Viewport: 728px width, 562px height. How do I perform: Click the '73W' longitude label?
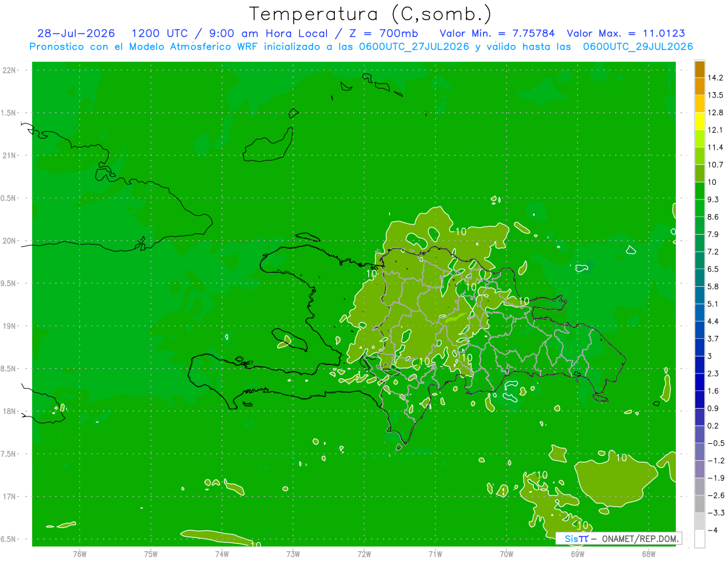[293, 554]
